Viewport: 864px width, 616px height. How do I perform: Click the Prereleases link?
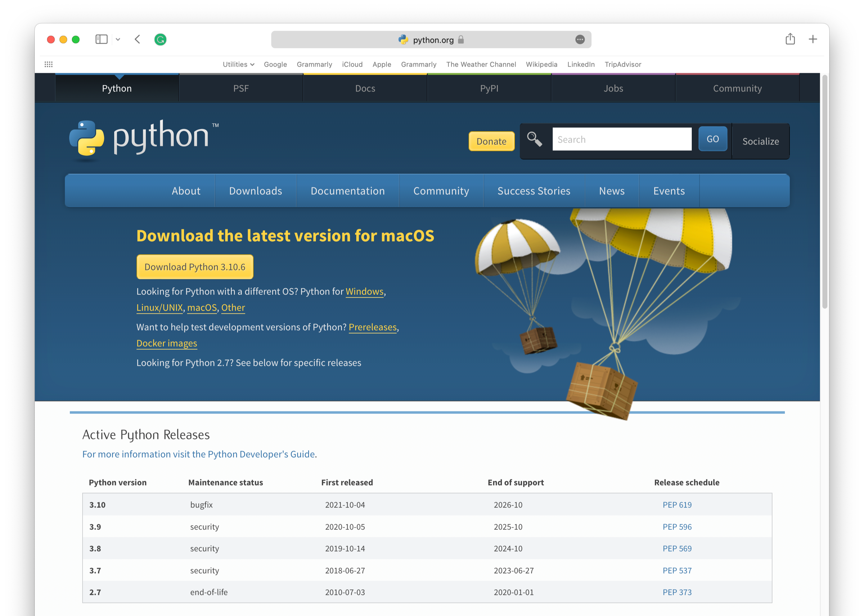[x=372, y=327]
